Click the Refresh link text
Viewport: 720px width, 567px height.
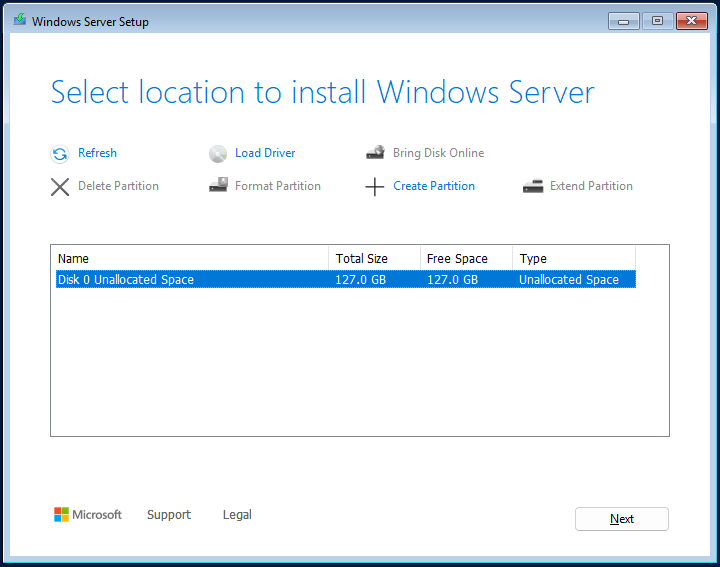pos(97,153)
